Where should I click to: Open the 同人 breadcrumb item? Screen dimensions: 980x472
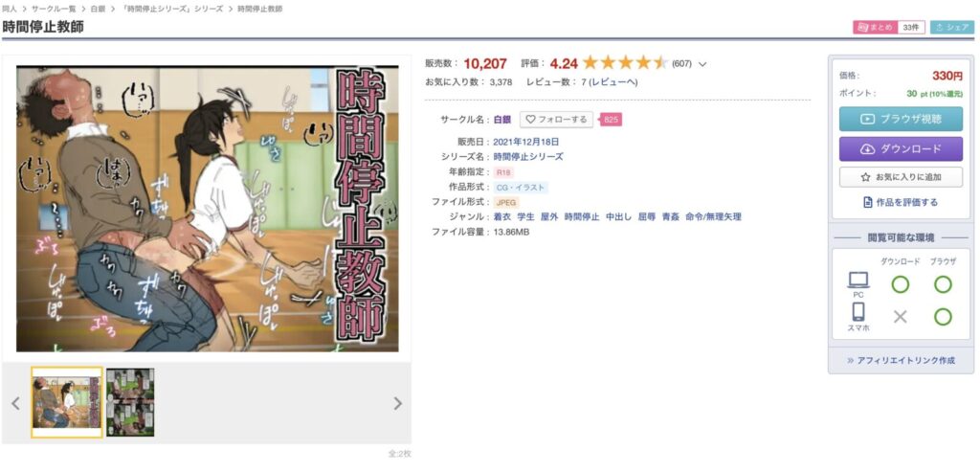click(x=10, y=10)
